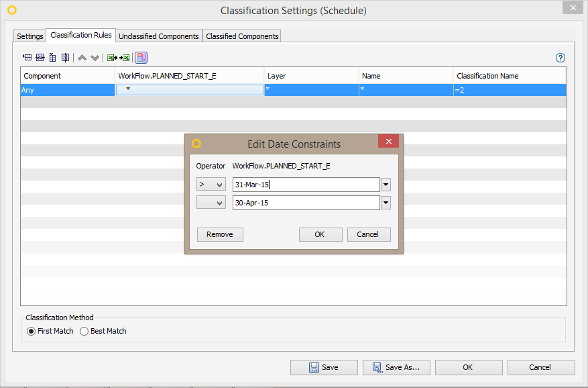Open the date picker for 31-Mar-15
The width and height of the screenshot is (588, 388).
(x=386, y=184)
